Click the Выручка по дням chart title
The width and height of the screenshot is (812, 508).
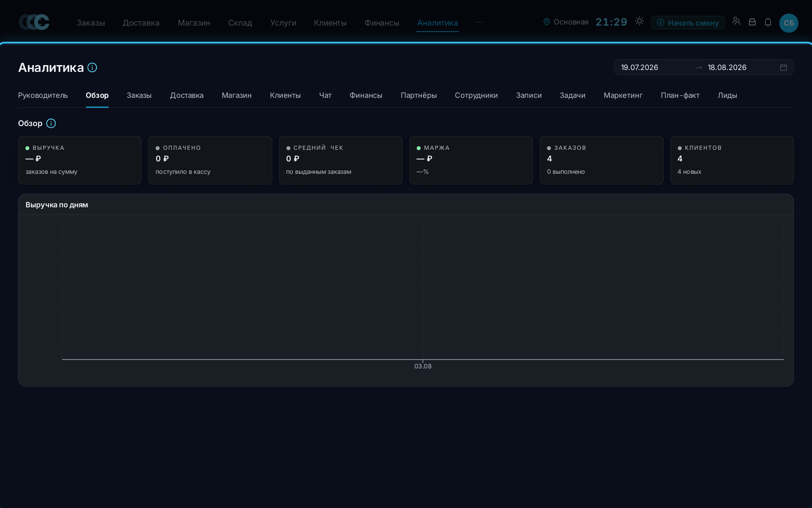click(x=57, y=205)
